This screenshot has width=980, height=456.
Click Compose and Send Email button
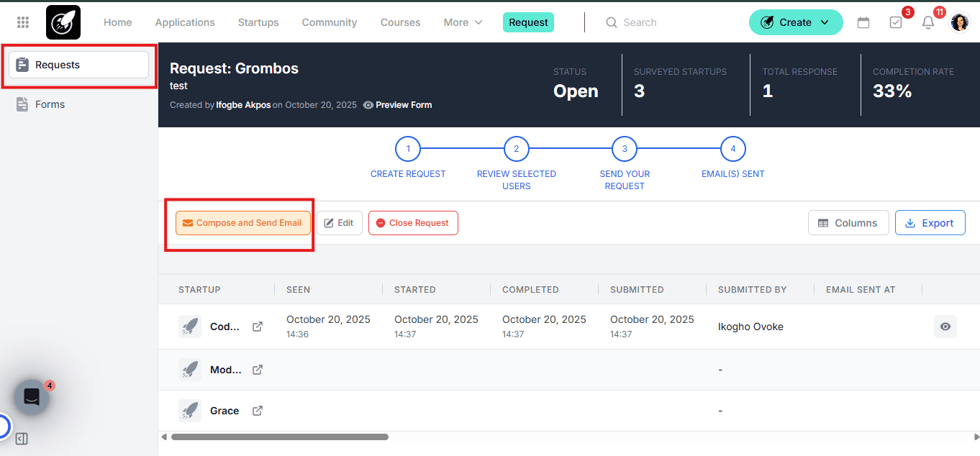click(242, 223)
